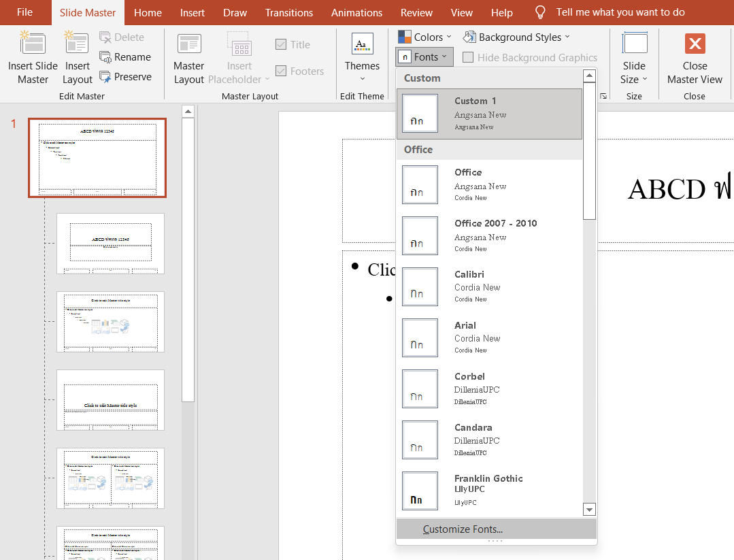Click the Tell Me lightbulb icon

pyautogui.click(x=540, y=13)
